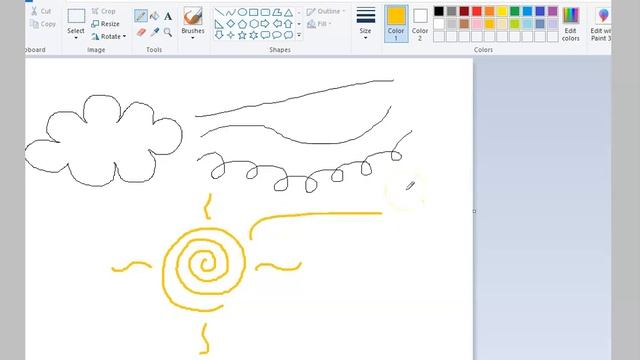
Task: Activate the Color 2 background box
Action: [420, 24]
